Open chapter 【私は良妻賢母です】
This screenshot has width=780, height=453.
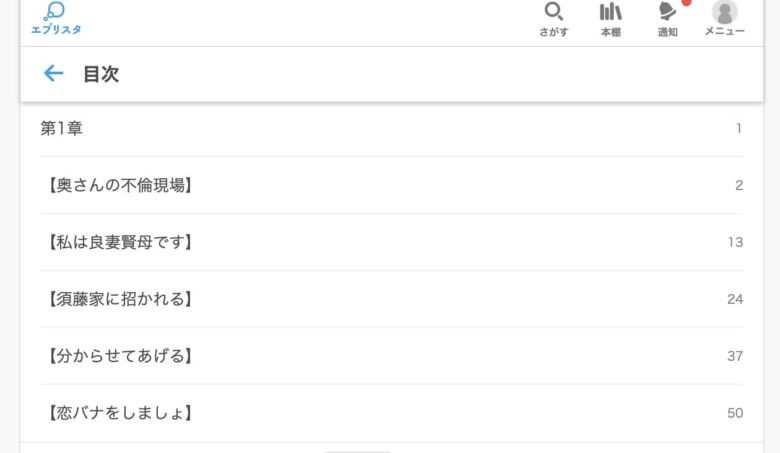(x=391, y=242)
